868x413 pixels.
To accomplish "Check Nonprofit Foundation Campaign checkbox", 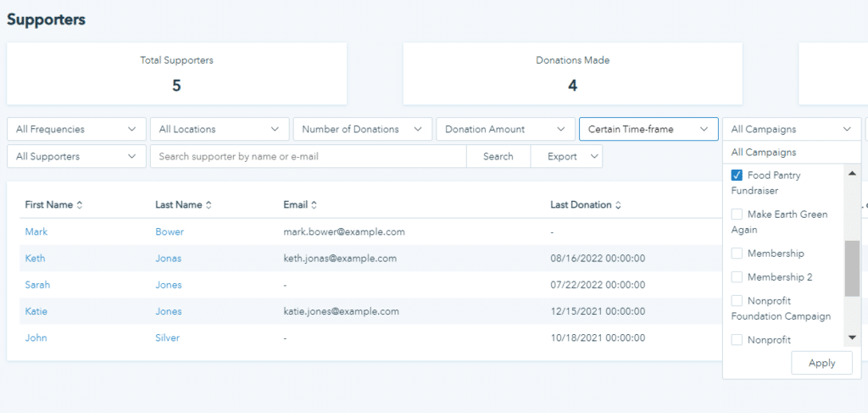I will point(737,300).
